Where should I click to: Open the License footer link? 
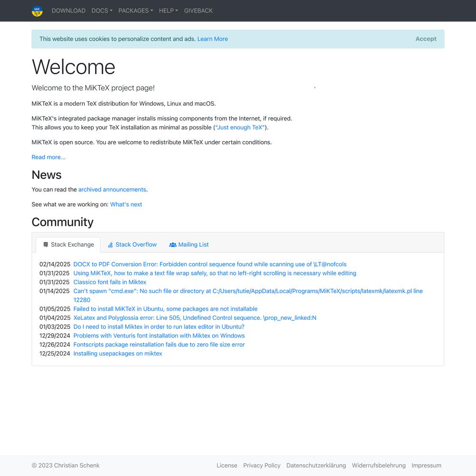pyautogui.click(x=227, y=466)
